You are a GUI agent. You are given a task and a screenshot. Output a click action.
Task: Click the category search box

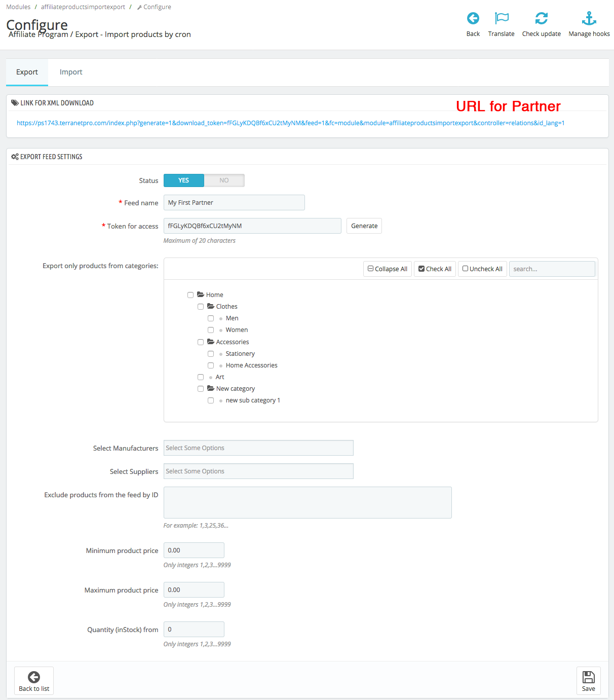[552, 269]
